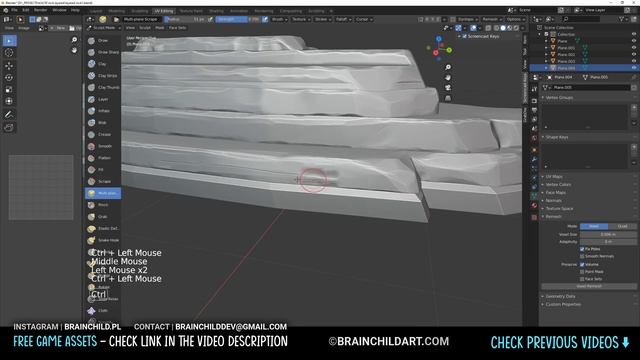Screen dimensions: 640x360
Task: Select Quad remesh mode
Action: pos(622,227)
